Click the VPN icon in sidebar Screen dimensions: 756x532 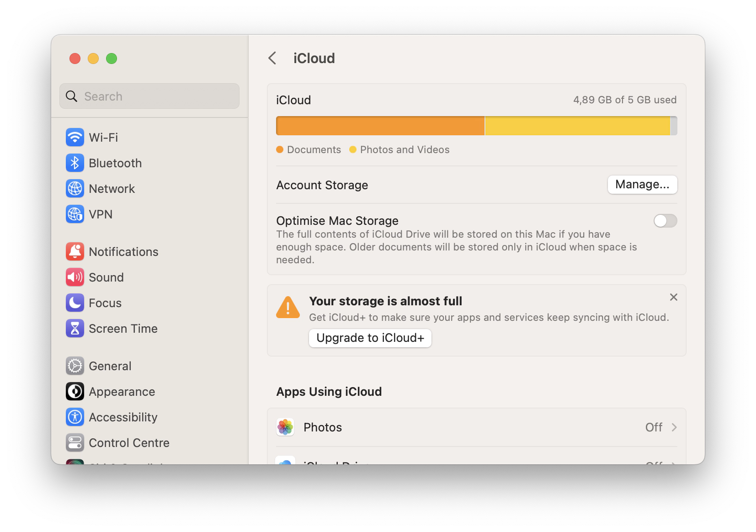point(75,214)
